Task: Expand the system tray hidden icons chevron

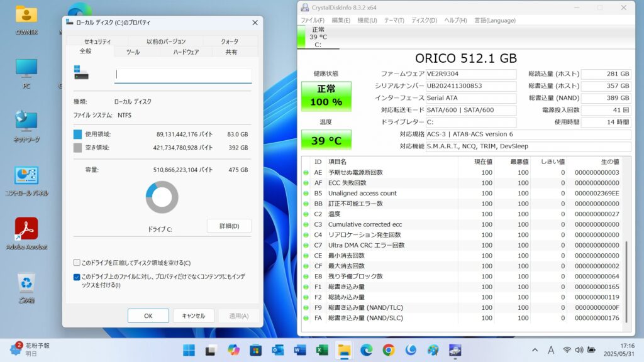Action: [x=535, y=350]
